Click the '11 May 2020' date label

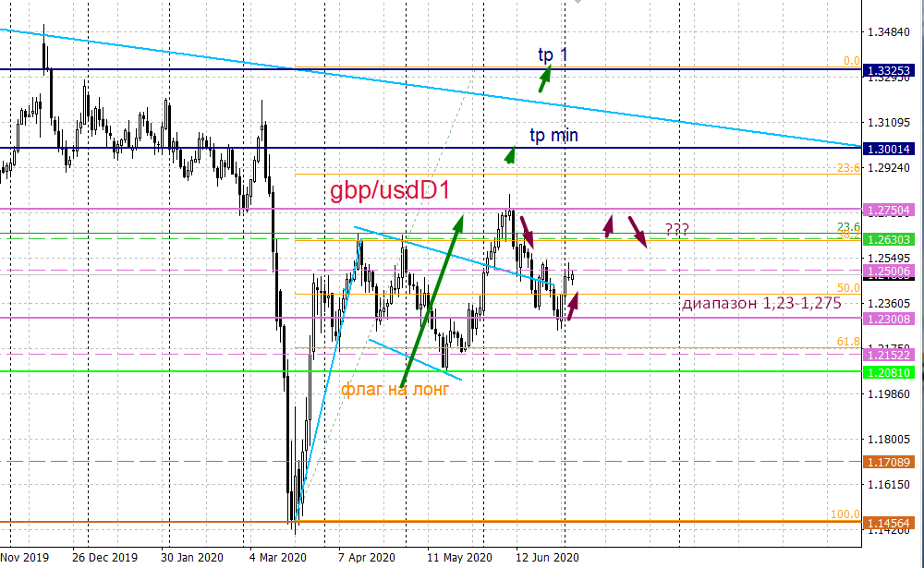459,558
